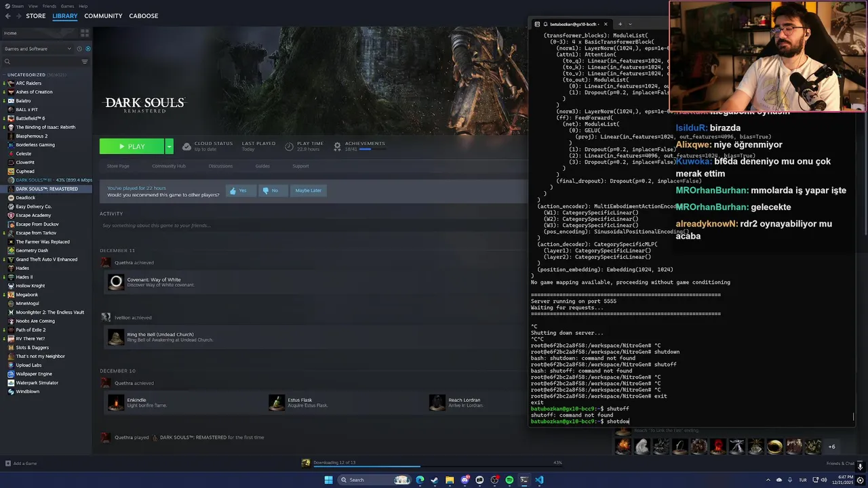Click the library search magnifier icon
The image size is (868, 488).
[7, 62]
